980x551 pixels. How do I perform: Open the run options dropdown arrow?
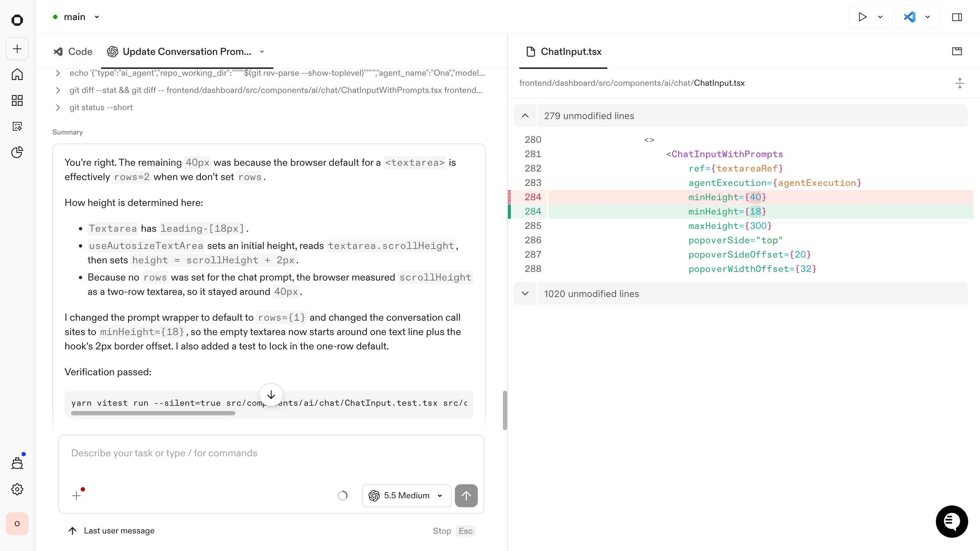(880, 17)
